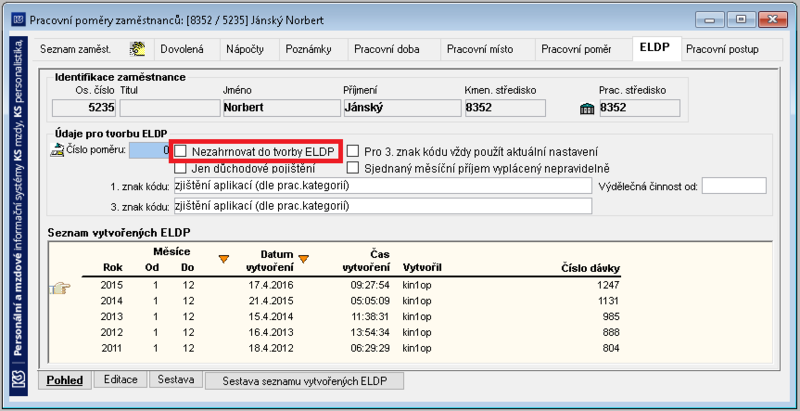Click the pointing hand row marker icon
The width and height of the screenshot is (800, 411).
pos(60,289)
